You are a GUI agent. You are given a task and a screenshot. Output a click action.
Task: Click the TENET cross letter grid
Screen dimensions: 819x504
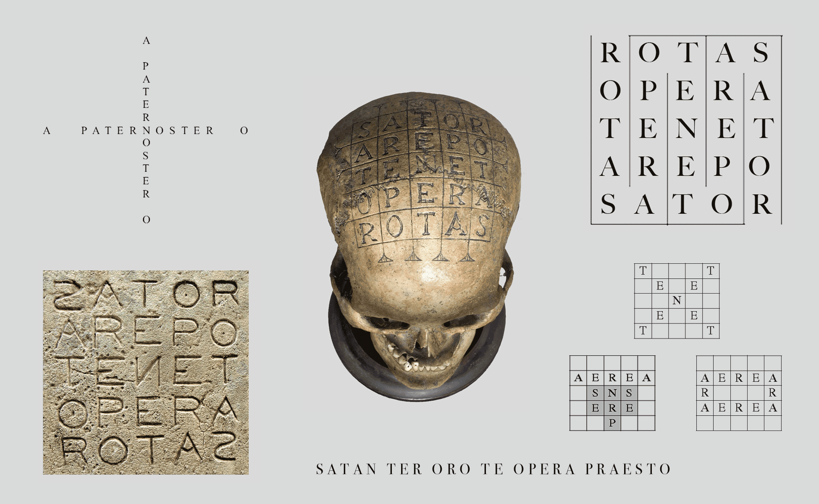coord(677,301)
